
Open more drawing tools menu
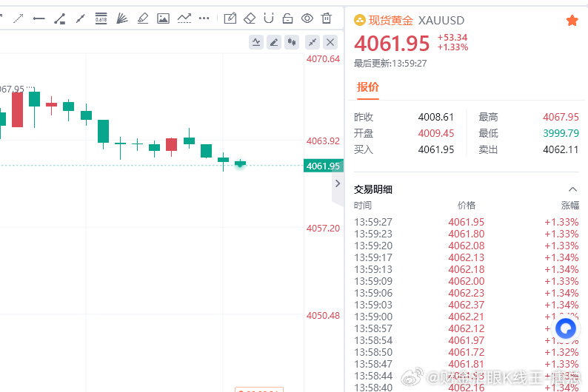click(204, 18)
